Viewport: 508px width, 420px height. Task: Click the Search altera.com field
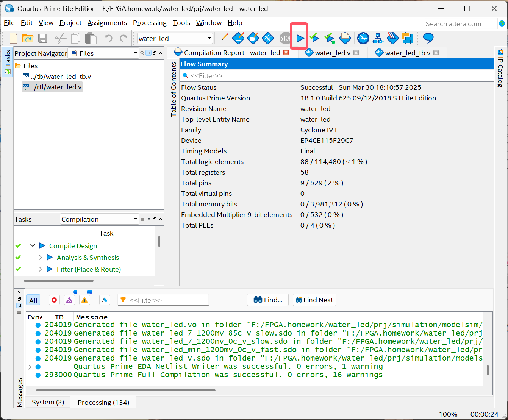coord(461,23)
